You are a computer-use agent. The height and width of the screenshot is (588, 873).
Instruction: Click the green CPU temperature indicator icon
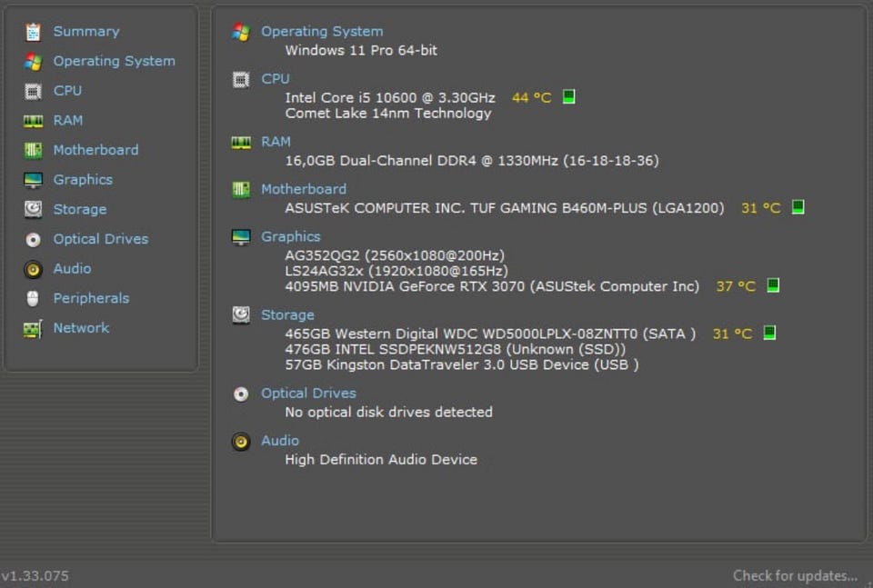pyautogui.click(x=568, y=97)
